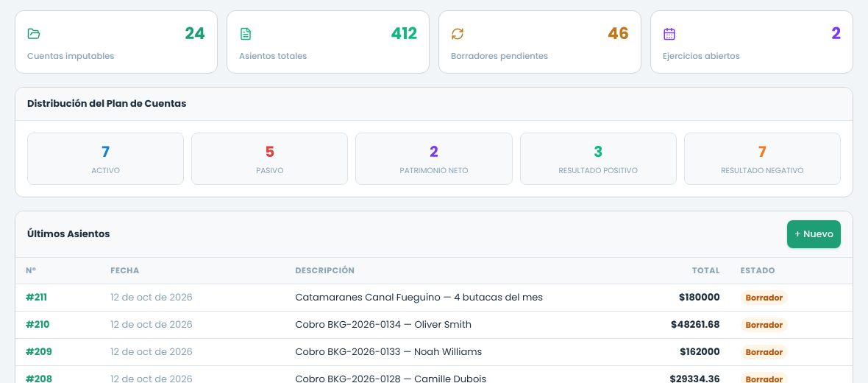Click Borrador badge on entry #210
This screenshot has height=383, width=868.
tap(764, 325)
